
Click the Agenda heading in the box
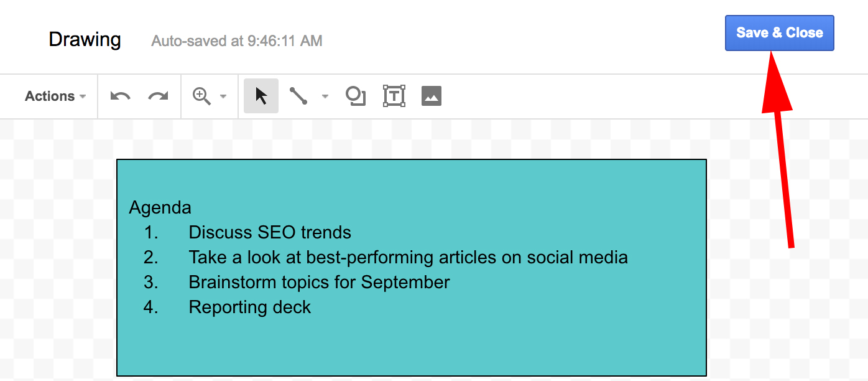[160, 207]
